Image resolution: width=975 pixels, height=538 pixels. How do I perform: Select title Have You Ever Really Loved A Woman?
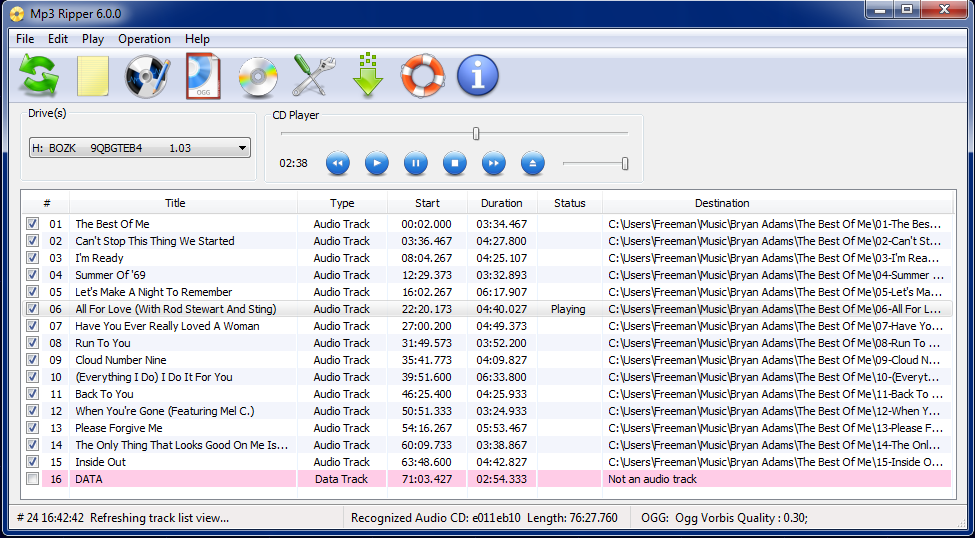click(167, 326)
